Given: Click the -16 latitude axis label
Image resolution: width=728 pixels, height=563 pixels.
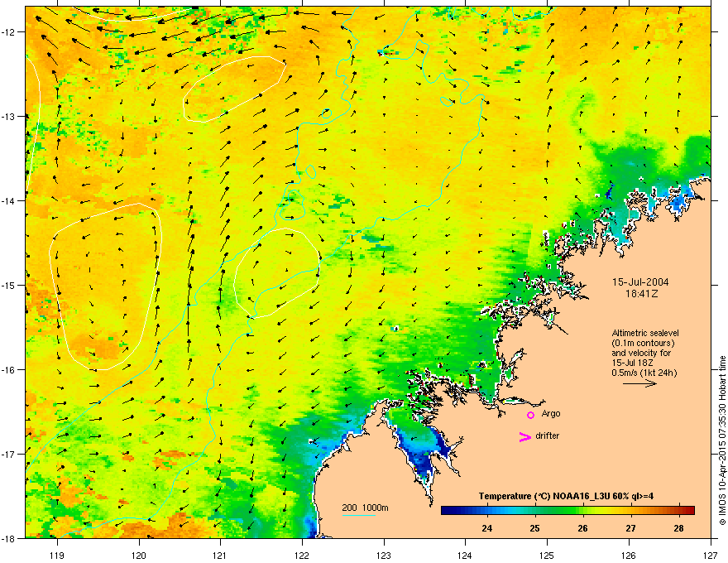Looking at the screenshot, I should click(x=10, y=370).
